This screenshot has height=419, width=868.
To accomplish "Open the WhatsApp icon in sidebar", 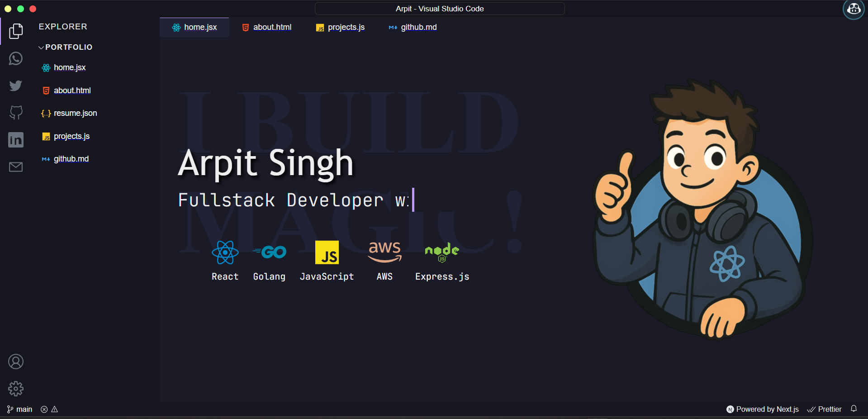I will tap(16, 58).
